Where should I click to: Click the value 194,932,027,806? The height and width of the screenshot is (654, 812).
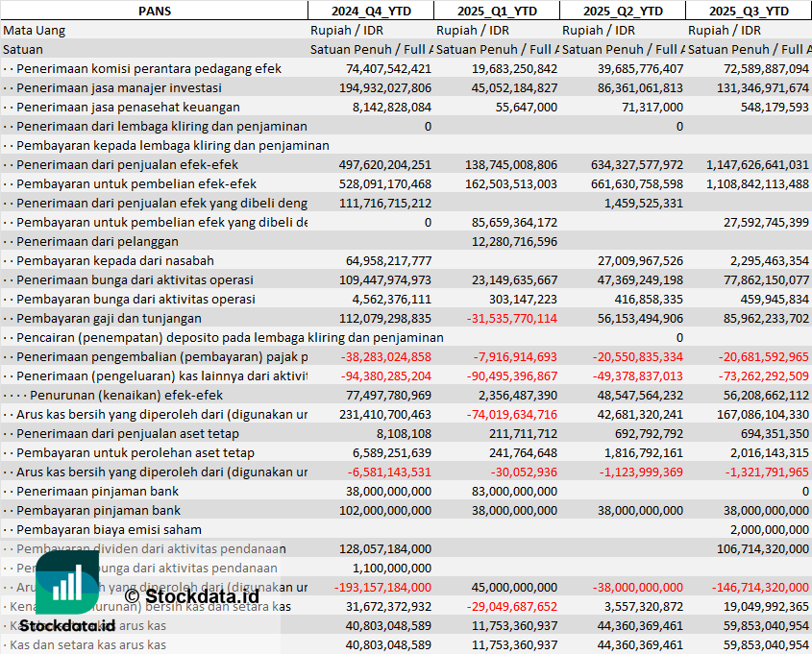(x=385, y=88)
